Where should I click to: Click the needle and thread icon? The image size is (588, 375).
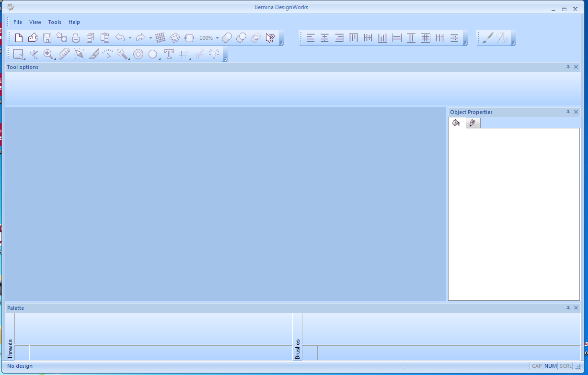(x=502, y=38)
